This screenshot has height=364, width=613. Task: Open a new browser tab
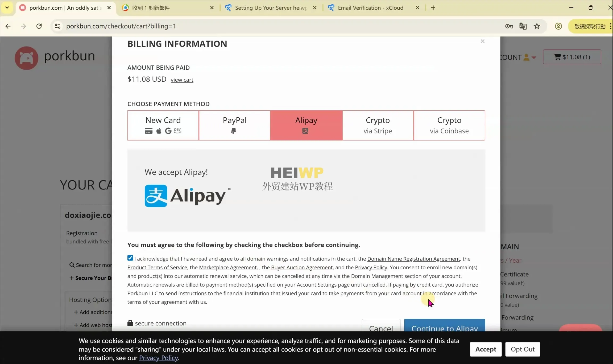click(x=433, y=8)
